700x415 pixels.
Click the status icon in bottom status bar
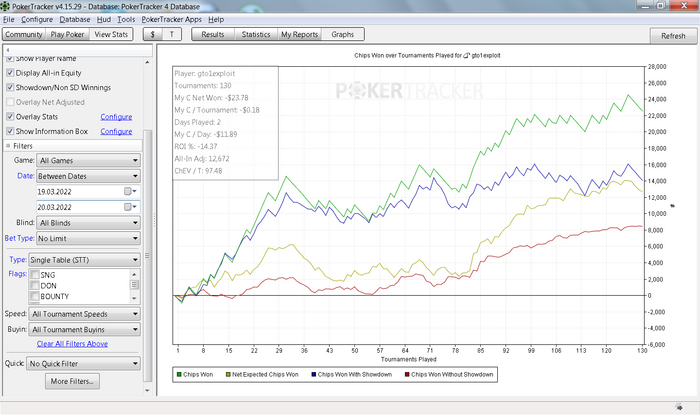(x=679, y=407)
